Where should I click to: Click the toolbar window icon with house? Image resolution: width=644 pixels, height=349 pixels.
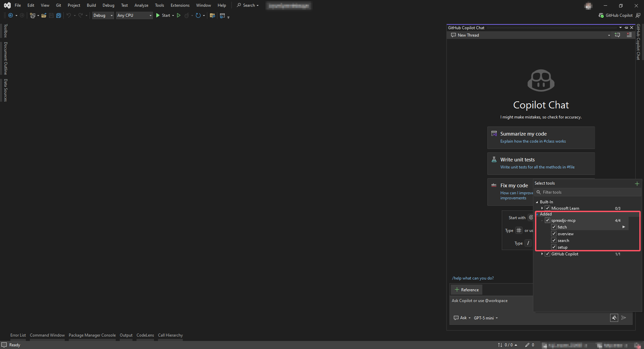[222, 15]
